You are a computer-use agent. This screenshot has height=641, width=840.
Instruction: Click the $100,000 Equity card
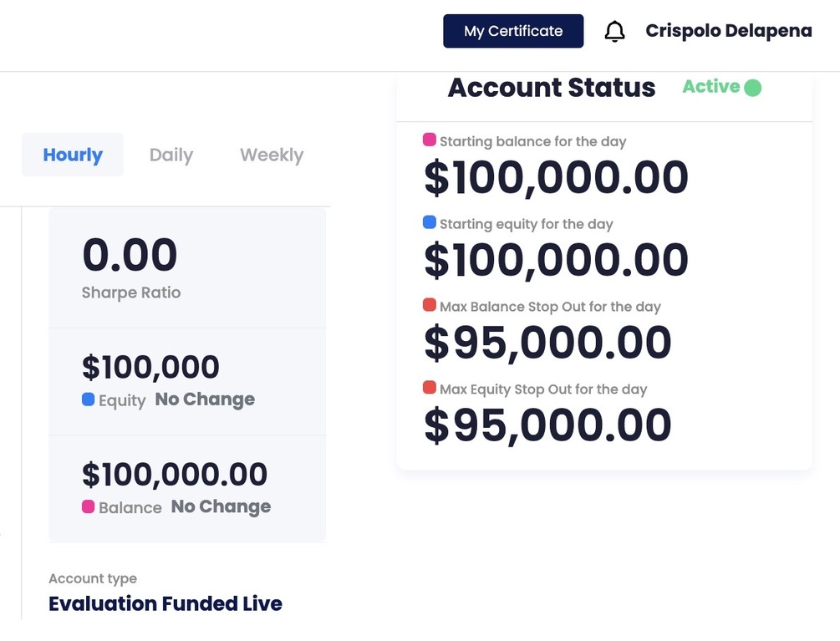[187, 381]
